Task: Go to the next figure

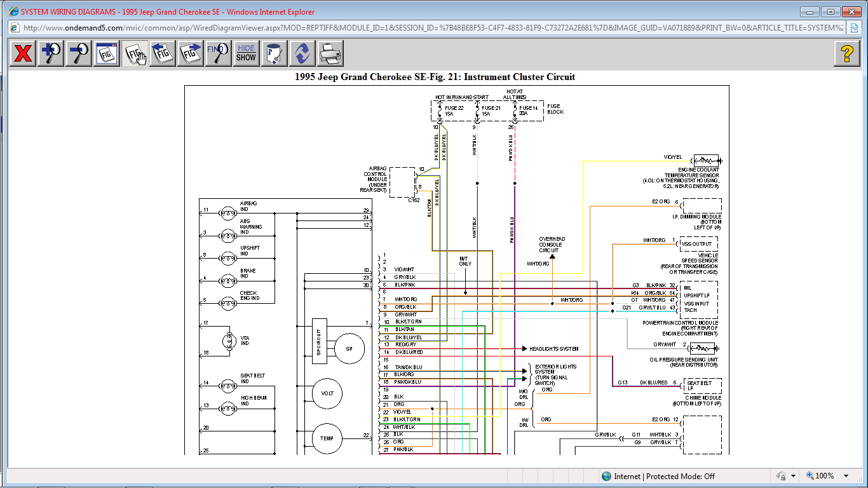Action: (x=191, y=53)
